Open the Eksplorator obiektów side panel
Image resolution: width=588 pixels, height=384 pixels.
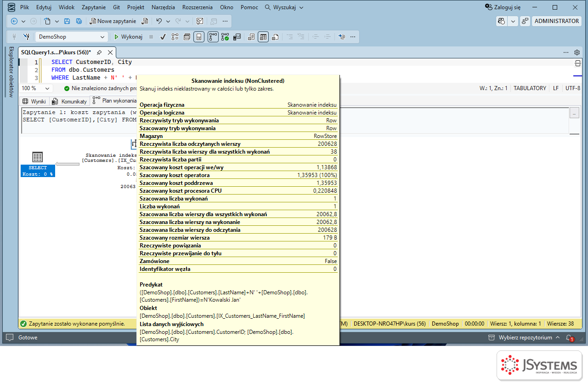pos(11,72)
